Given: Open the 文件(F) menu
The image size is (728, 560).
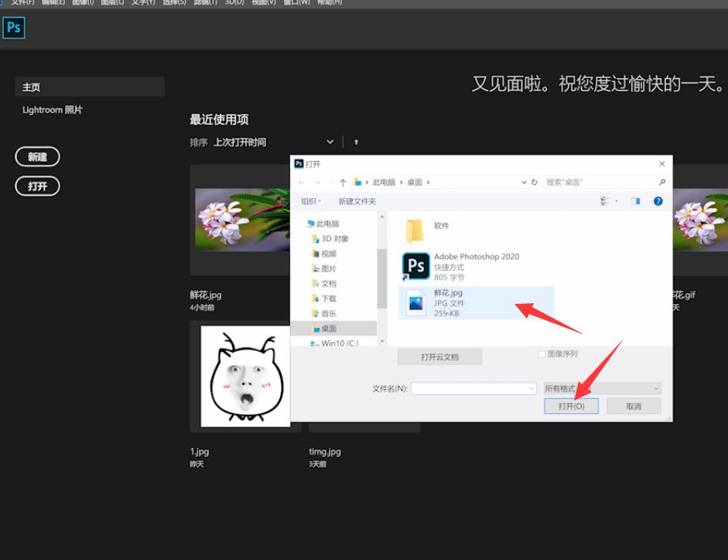Looking at the screenshot, I should click(x=22, y=2).
